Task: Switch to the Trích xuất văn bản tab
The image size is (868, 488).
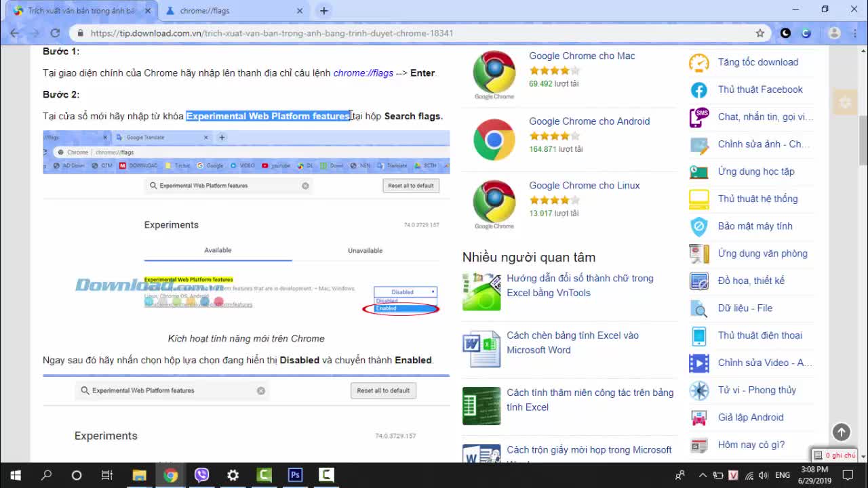Action: (81, 11)
